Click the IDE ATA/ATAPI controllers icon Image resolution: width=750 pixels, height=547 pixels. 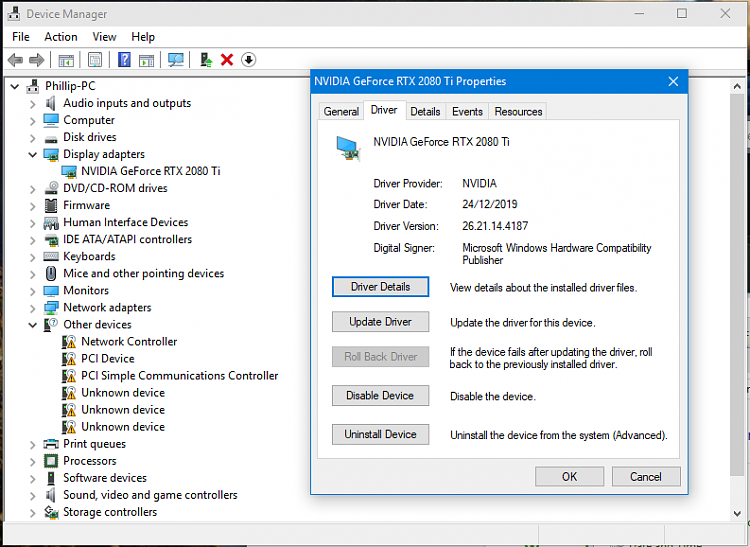click(51, 240)
